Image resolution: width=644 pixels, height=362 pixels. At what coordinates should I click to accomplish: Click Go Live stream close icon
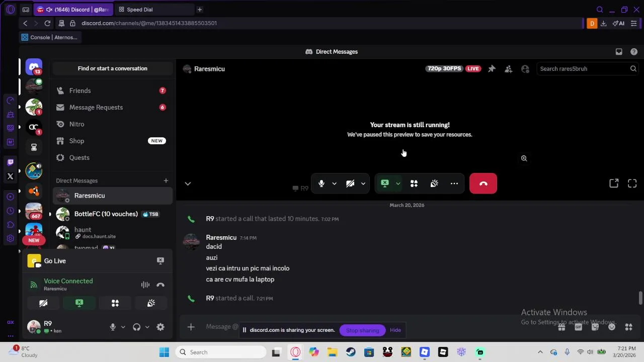(x=160, y=261)
